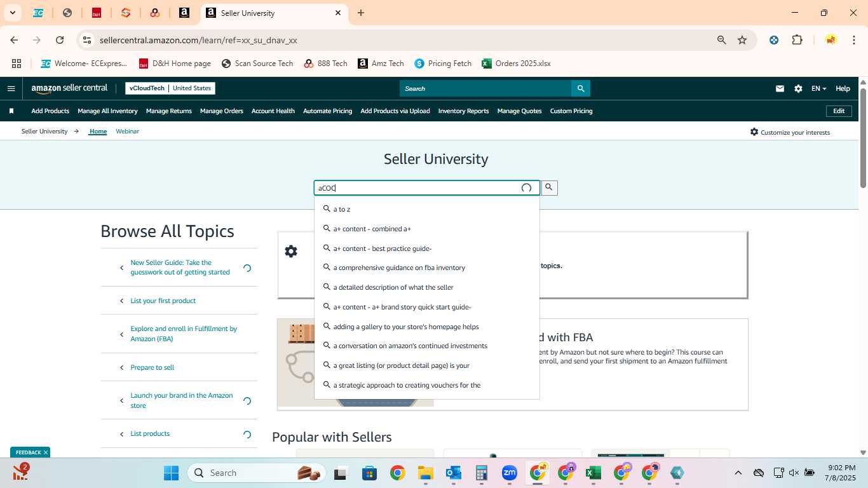Open the mail messages icon

tap(780, 89)
